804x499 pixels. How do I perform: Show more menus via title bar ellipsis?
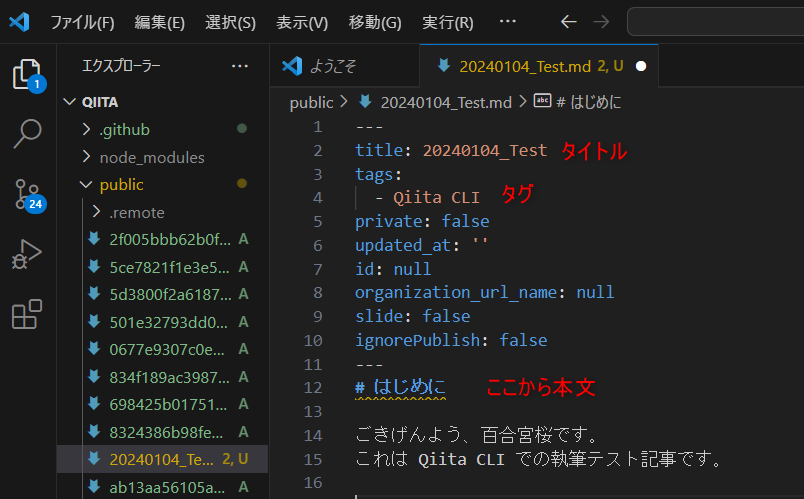tap(508, 22)
